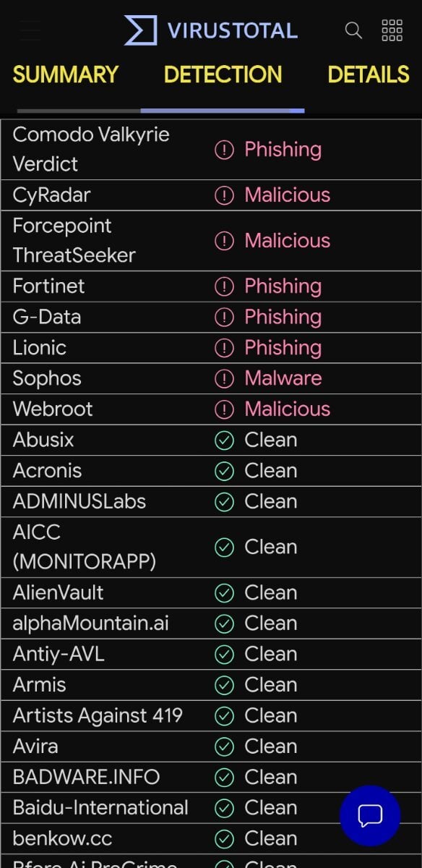Screen dimensions: 422x868
Task: Click the phishing alert icon for Fortinet
Action: pyautogui.click(x=225, y=286)
